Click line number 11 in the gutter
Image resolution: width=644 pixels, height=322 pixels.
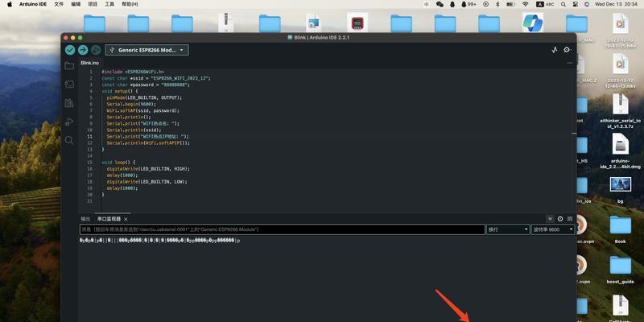[x=90, y=136]
